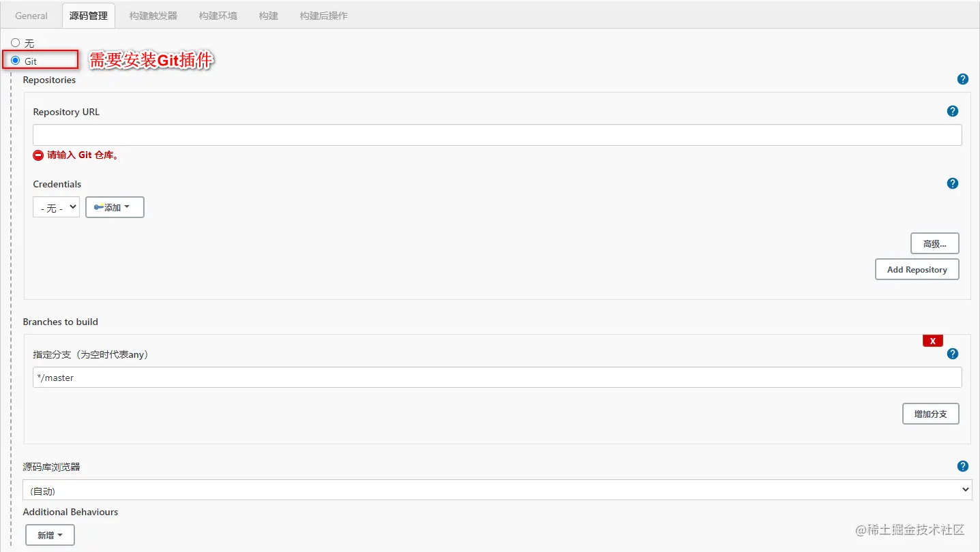The height and width of the screenshot is (552, 980).
Task: Open the 源码库浏览器 (自动) combo box
Action: [497, 490]
